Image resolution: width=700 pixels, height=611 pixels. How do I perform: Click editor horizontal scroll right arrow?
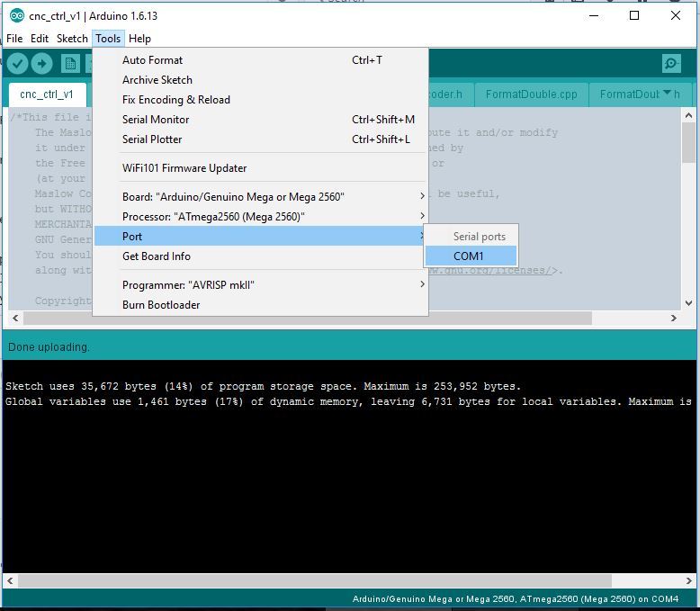click(x=674, y=318)
